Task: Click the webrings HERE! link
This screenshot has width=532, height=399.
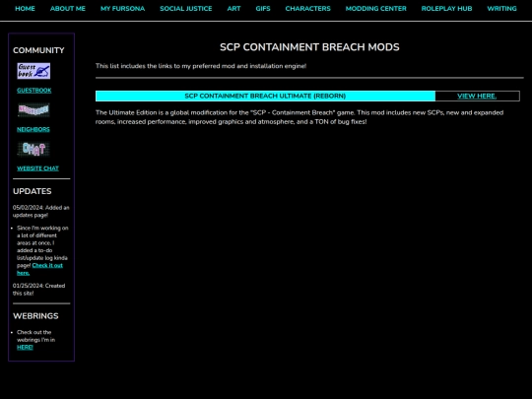Action: click(x=25, y=347)
